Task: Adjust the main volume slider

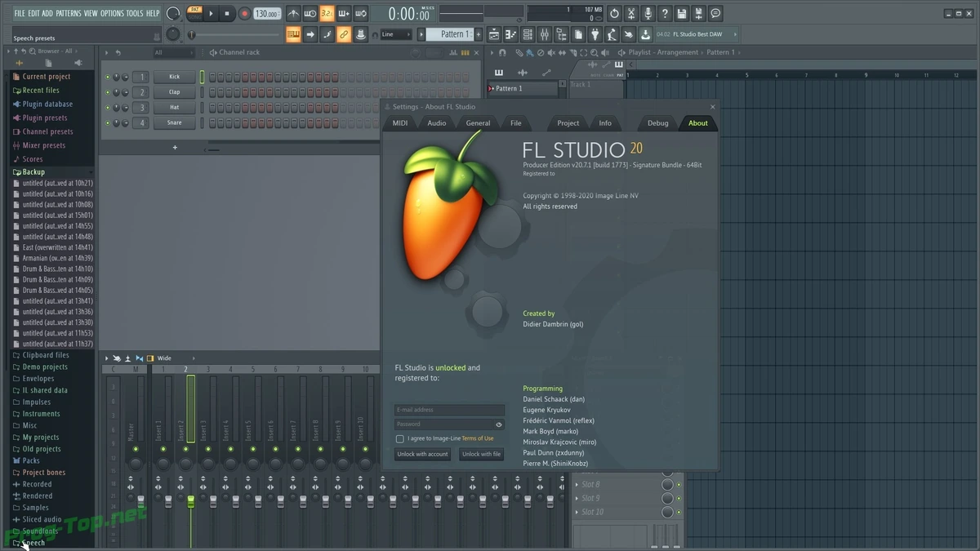Action: coord(233,34)
